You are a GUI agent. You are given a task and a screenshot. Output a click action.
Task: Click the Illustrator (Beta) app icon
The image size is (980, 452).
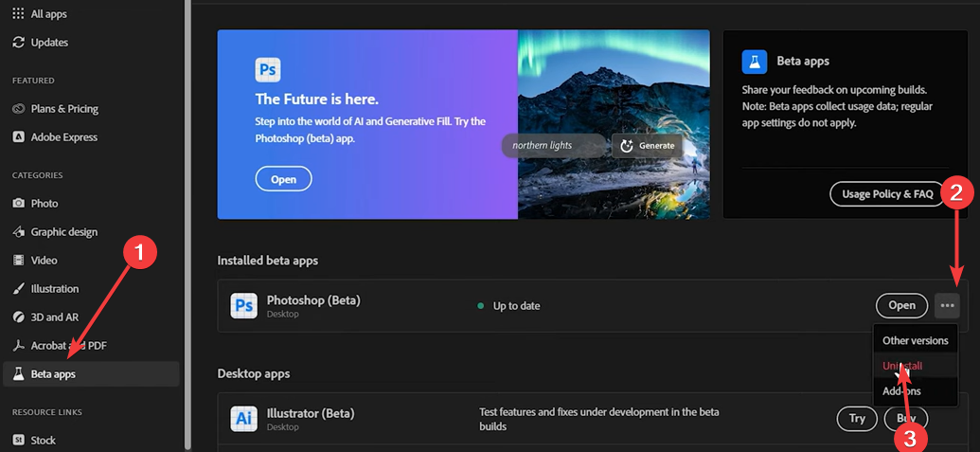243,419
